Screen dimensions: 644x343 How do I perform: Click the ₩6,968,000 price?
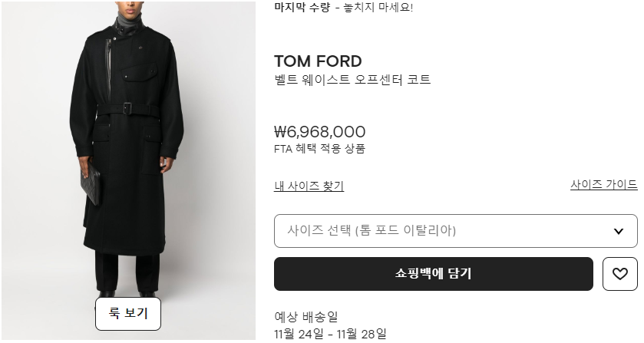tap(320, 132)
